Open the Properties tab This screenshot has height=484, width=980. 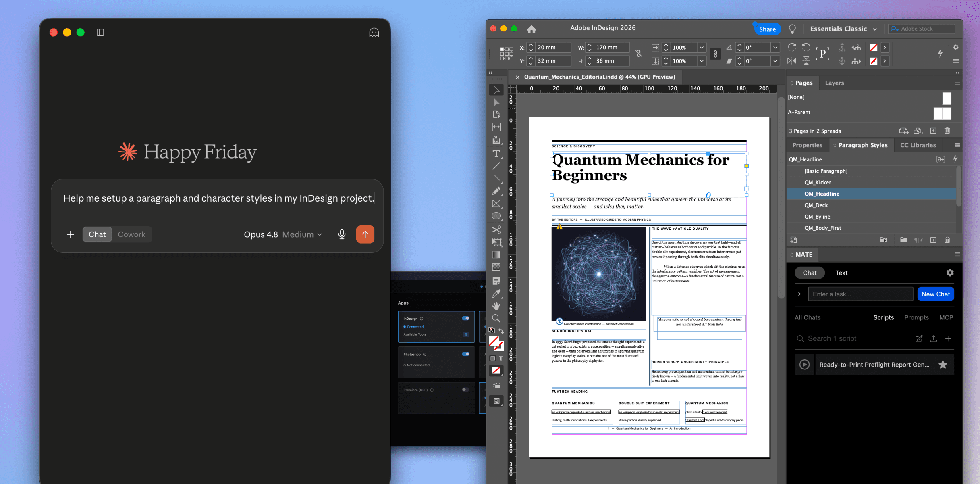click(807, 145)
